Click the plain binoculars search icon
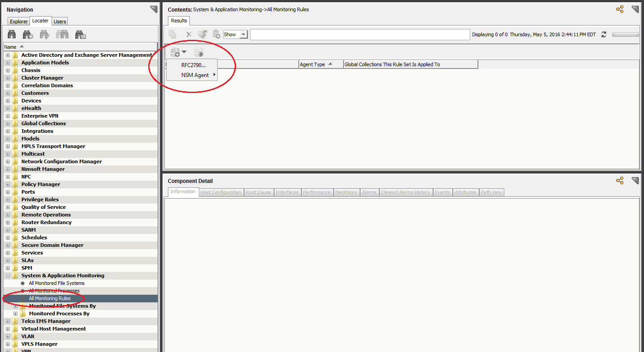Screen dimensions: 644x352 [x=12, y=34]
